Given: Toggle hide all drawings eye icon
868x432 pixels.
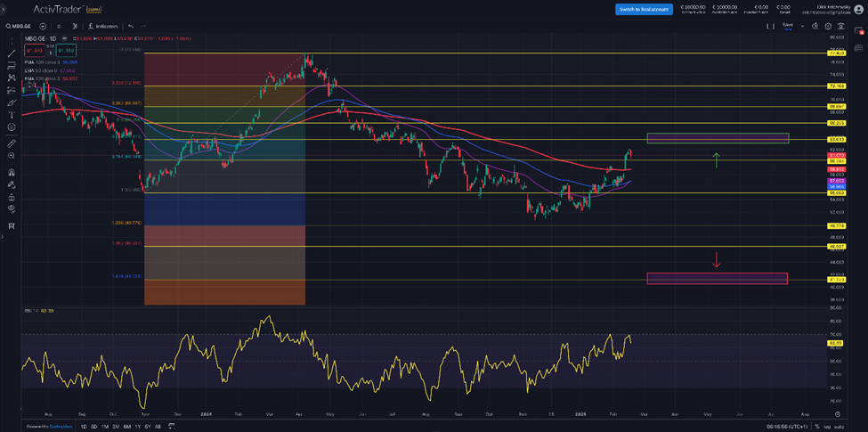Looking at the screenshot, I should (x=11, y=208).
